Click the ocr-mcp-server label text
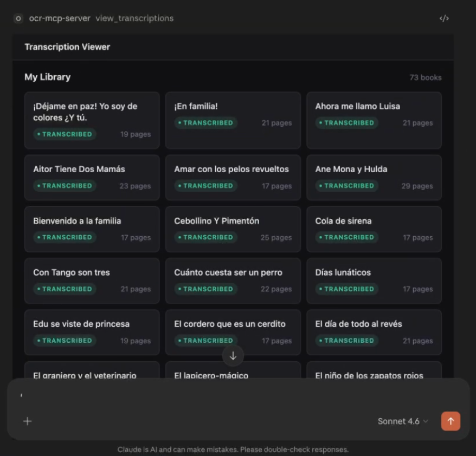This screenshot has height=456, width=476. point(60,18)
